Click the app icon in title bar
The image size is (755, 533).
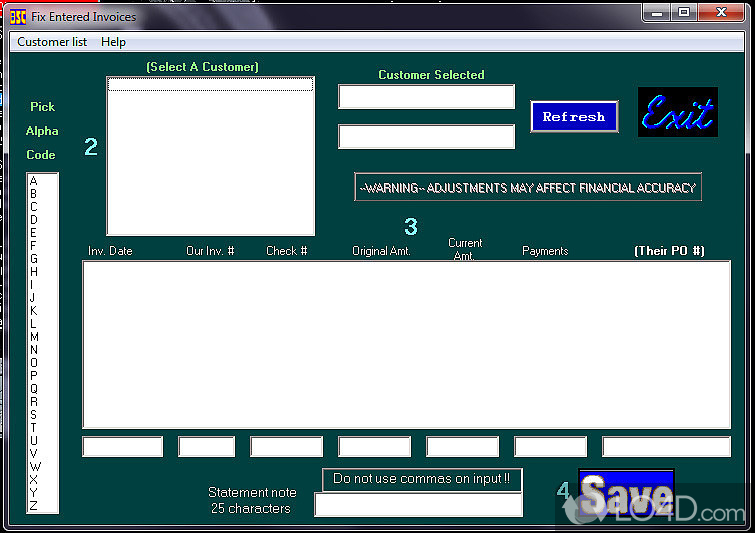click(17, 16)
